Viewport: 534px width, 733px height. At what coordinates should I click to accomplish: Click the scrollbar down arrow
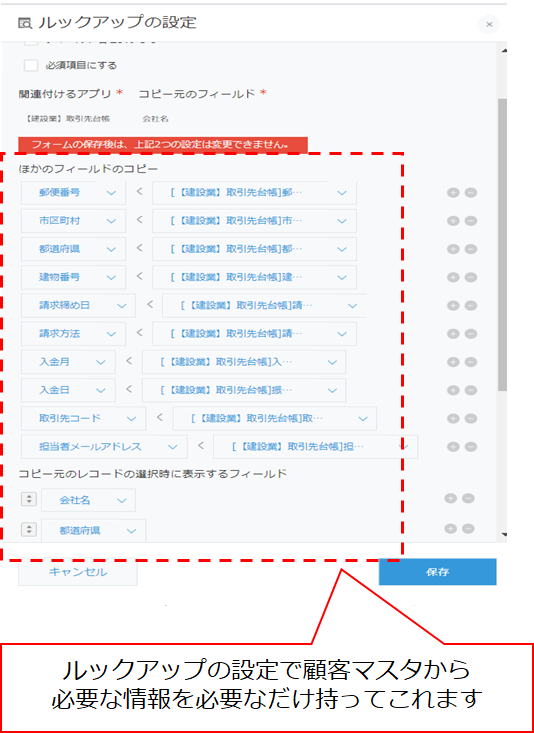(x=504, y=534)
